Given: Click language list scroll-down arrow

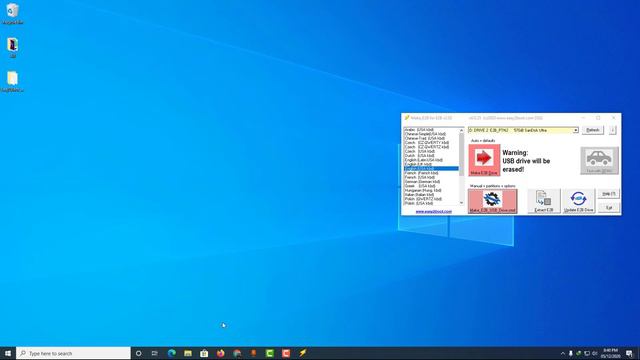Looking at the screenshot, I should click(462, 203).
